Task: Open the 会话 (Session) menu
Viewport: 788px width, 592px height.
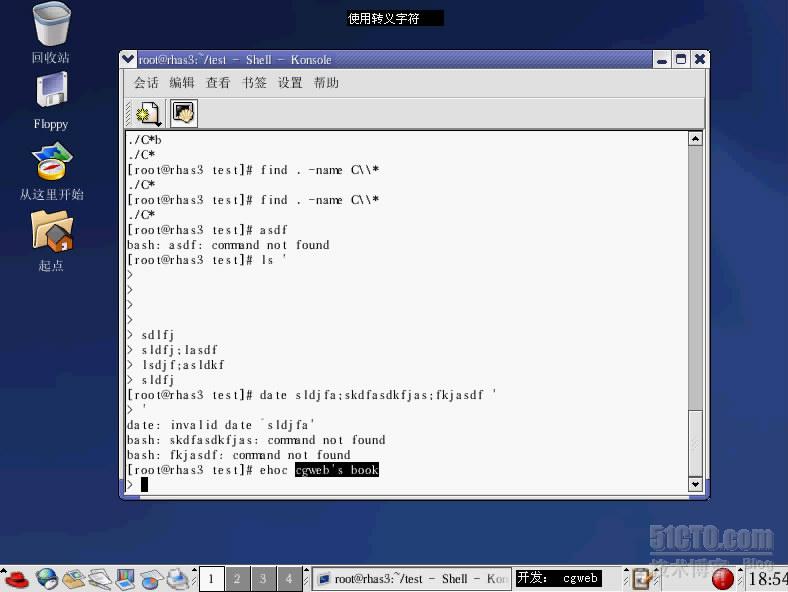Action: (146, 83)
